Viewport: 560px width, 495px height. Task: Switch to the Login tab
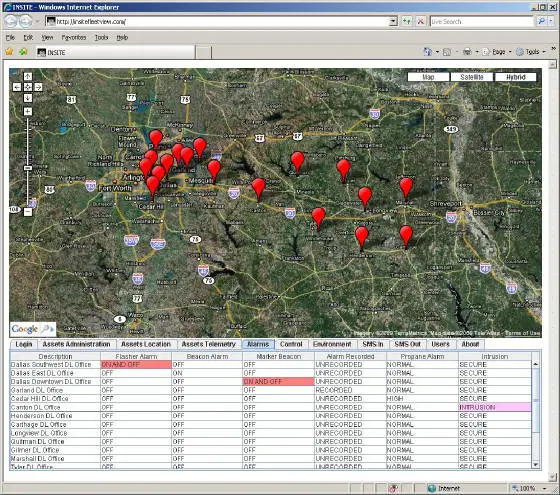coord(24,344)
